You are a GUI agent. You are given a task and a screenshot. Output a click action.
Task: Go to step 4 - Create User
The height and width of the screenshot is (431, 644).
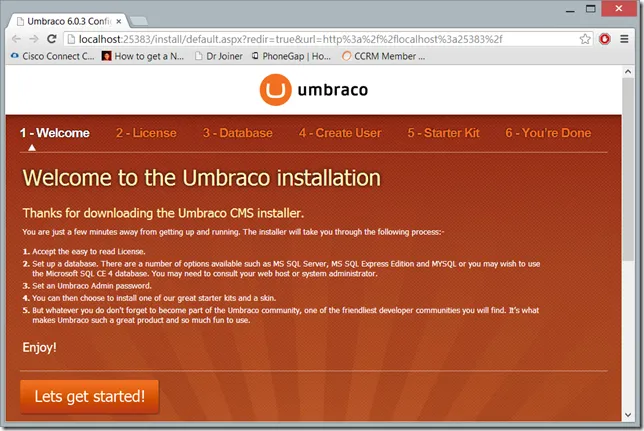coord(340,133)
